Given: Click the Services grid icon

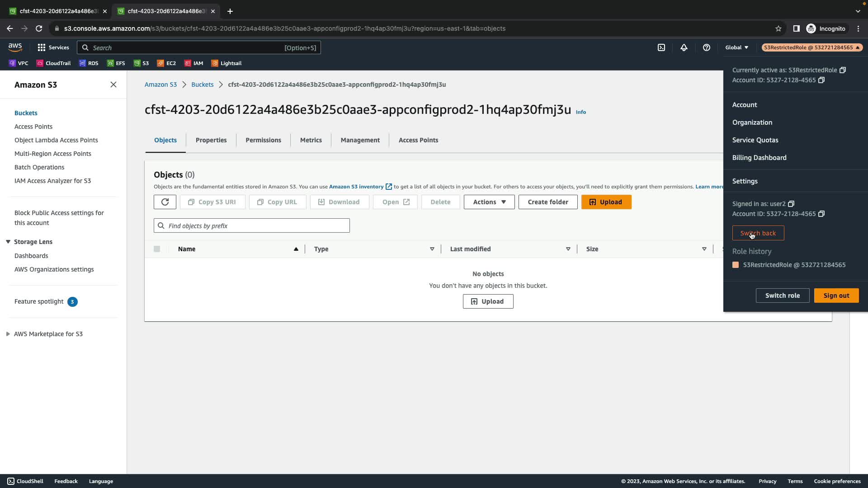Looking at the screenshot, I should tap(42, 47).
